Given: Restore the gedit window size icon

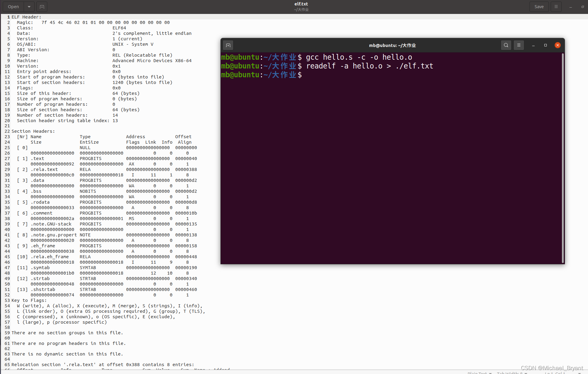Looking at the screenshot, I should tap(583, 7).
